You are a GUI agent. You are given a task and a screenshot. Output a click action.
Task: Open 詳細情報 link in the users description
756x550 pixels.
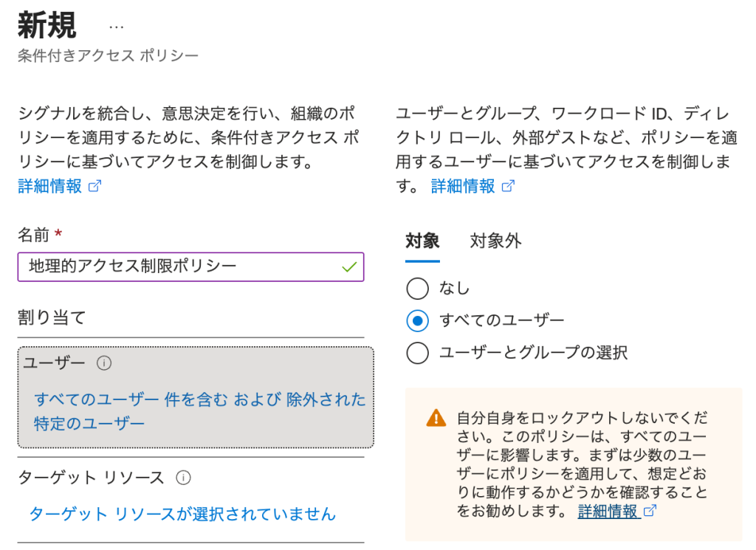point(463,186)
